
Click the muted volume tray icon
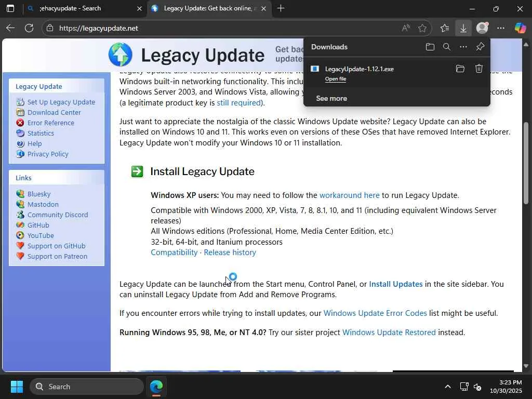pyautogui.click(x=477, y=387)
